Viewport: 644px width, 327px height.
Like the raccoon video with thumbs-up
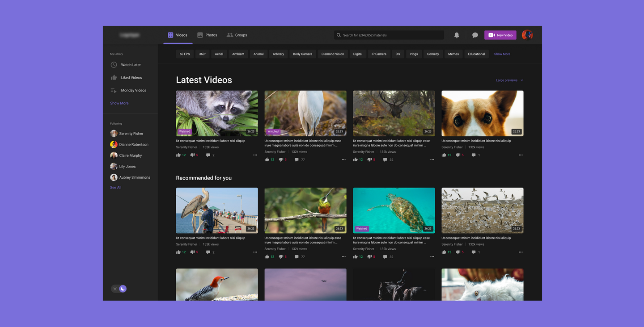pyautogui.click(x=178, y=155)
